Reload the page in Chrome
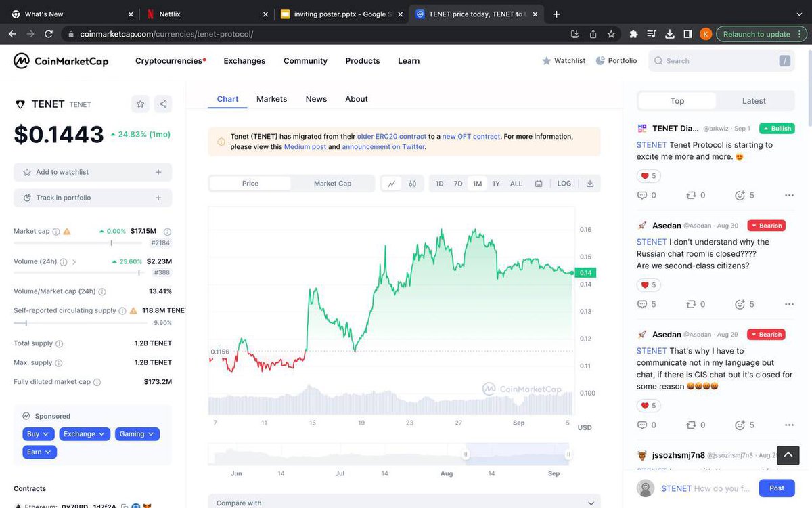 48,34
